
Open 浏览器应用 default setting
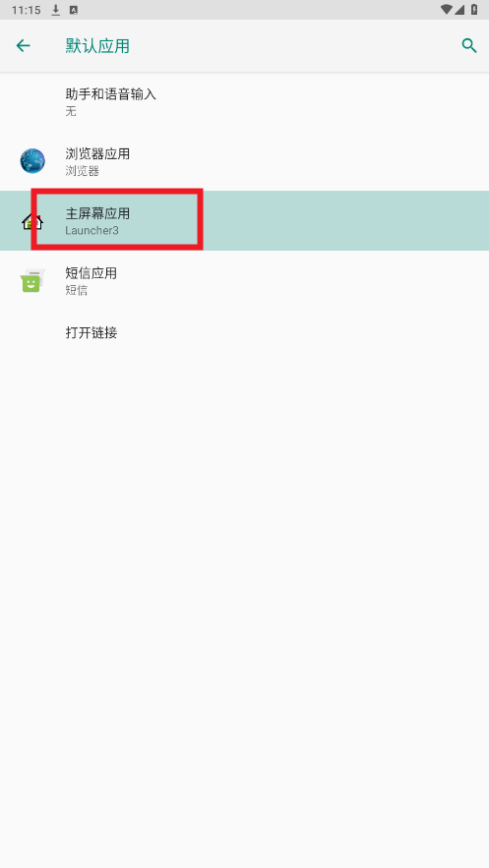click(x=244, y=161)
